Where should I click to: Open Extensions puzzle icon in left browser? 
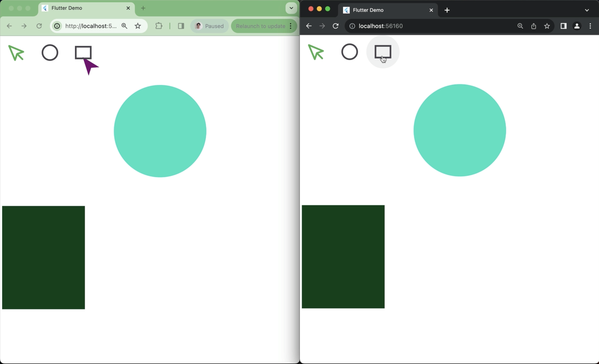click(x=159, y=26)
